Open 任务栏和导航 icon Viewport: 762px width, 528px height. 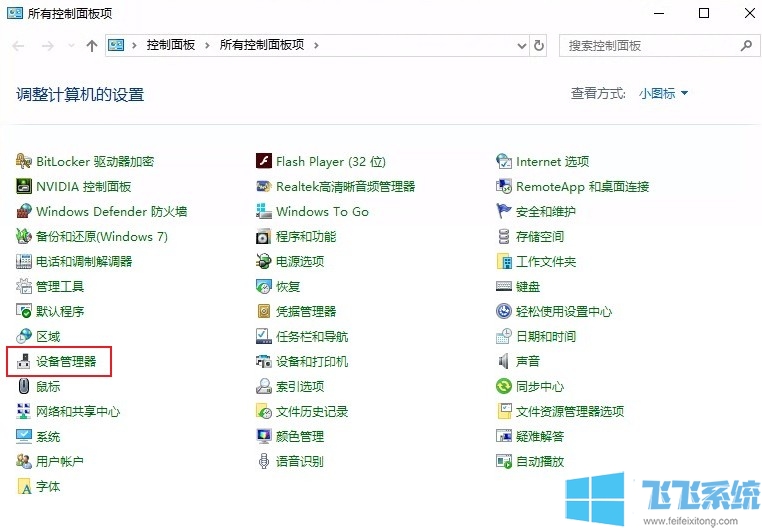(264, 336)
